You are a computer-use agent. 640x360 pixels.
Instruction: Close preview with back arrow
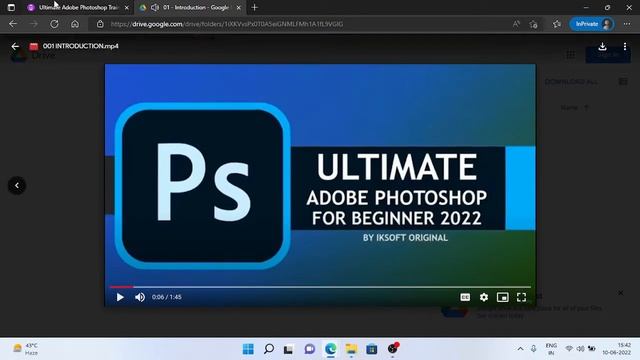tap(15, 47)
